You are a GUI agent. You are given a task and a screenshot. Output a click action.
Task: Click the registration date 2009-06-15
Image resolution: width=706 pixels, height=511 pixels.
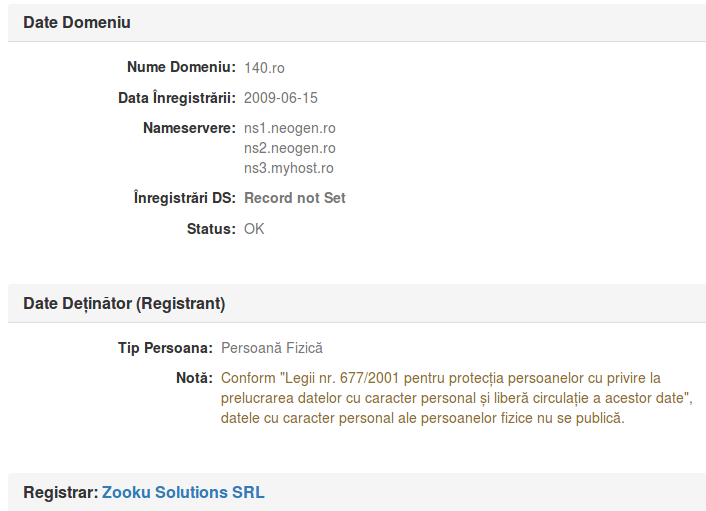(x=281, y=98)
